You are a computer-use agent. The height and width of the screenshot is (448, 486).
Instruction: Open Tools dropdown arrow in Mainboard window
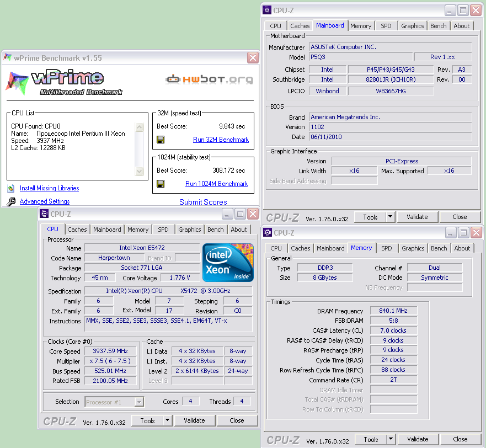pos(391,217)
